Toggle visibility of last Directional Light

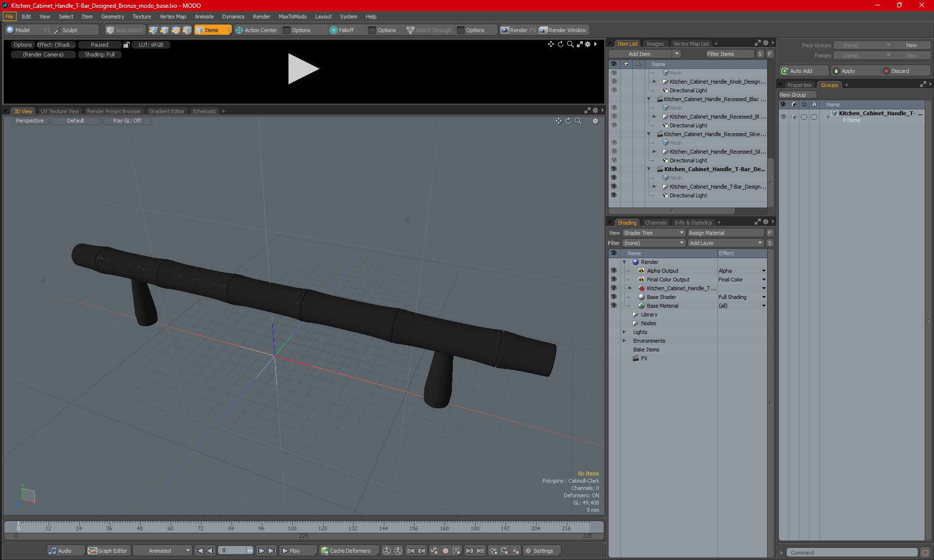613,195
